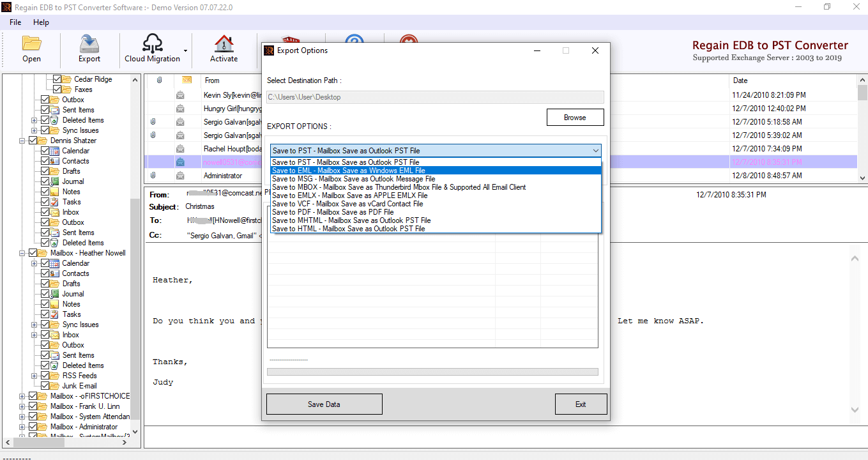Click the Exit button in Export Options
Screen dimensions: 868x460
click(x=580, y=404)
